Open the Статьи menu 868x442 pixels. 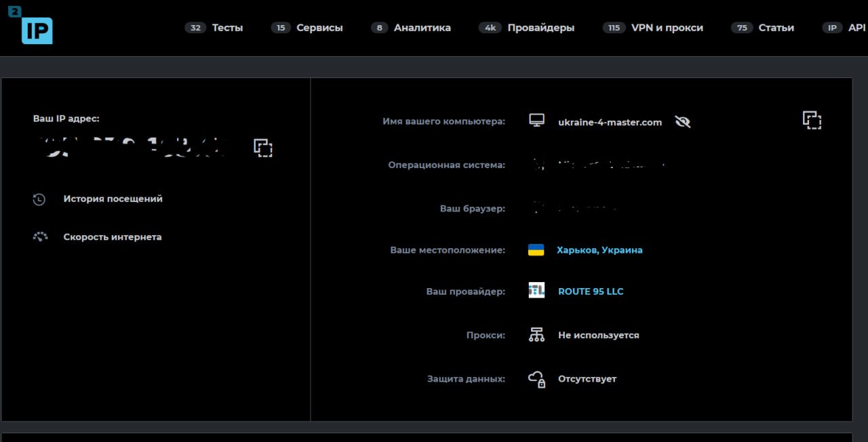coord(776,28)
